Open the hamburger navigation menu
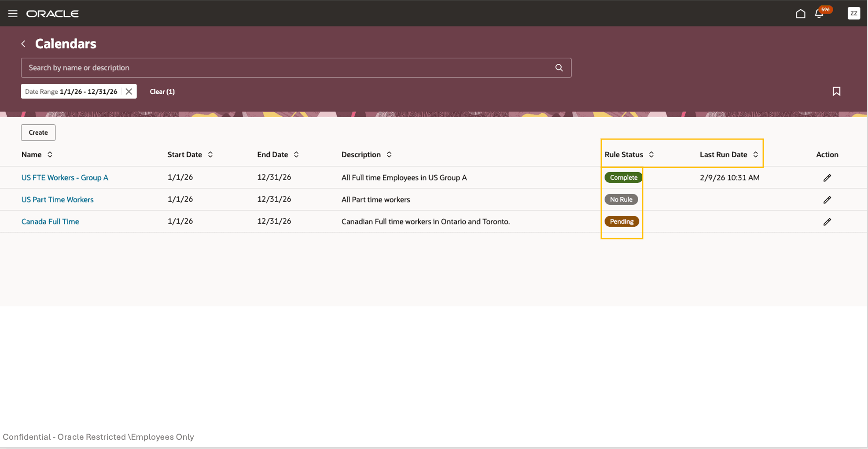The image size is (868, 449). click(13, 14)
